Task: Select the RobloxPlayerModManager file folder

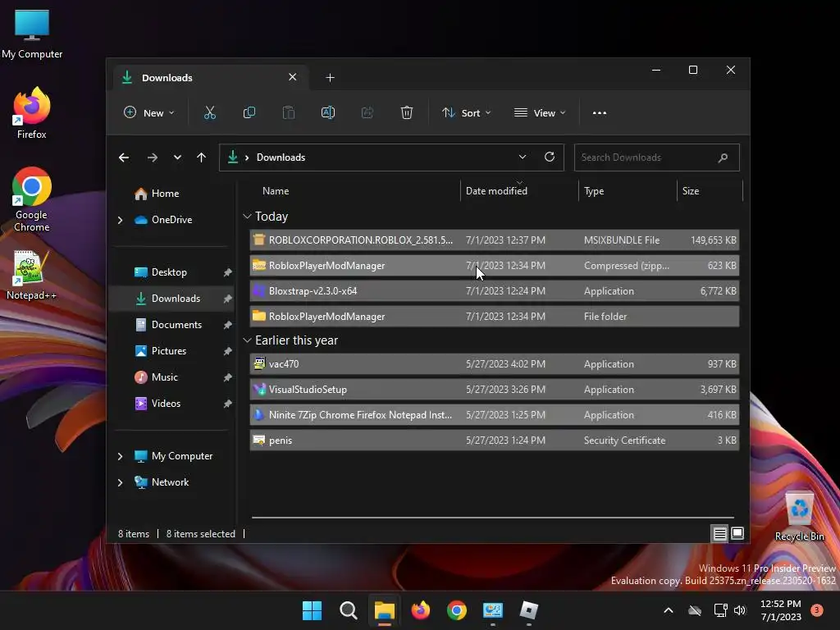Action: 495,317
